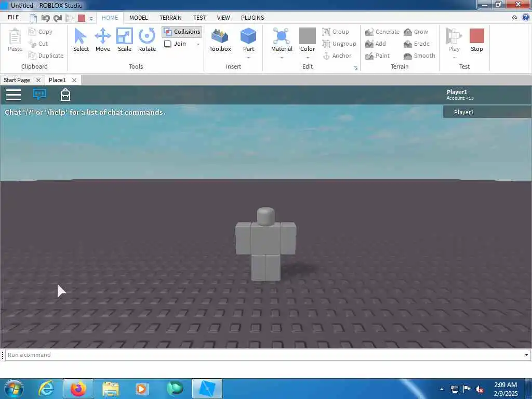Switch to the MODEL ribbon tab
This screenshot has width=532, height=399.
click(138, 18)
